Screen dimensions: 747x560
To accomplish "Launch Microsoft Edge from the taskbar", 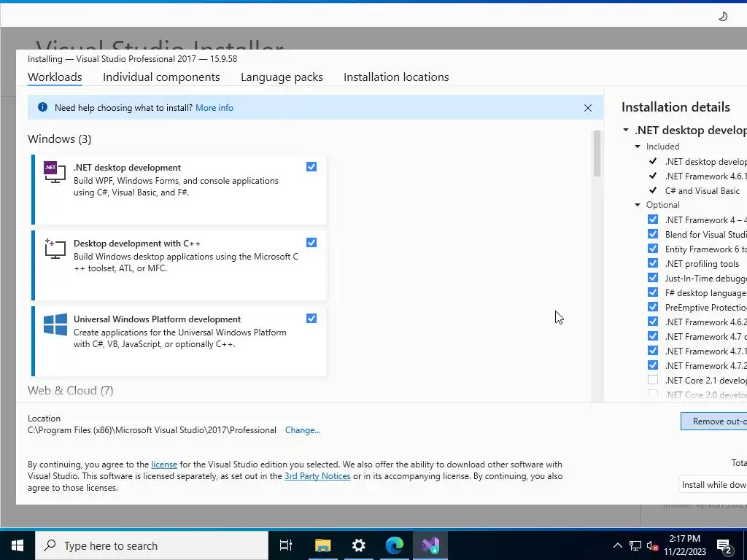I will pyautogui.click(x=395, y=545).
